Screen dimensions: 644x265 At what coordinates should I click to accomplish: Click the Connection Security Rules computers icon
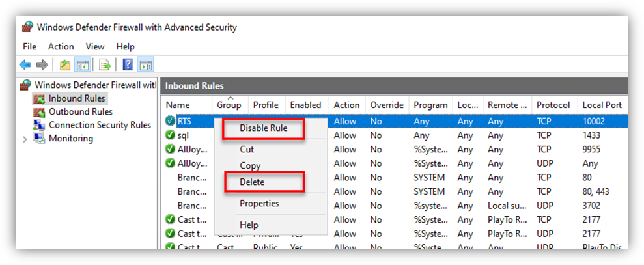pyautogui.click(x=39, y=125)
